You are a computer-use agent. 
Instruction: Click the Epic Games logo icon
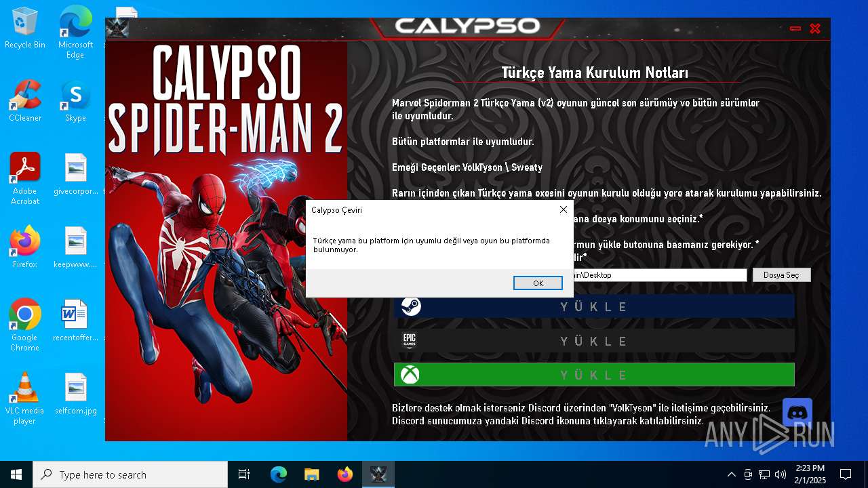[410, 341]
